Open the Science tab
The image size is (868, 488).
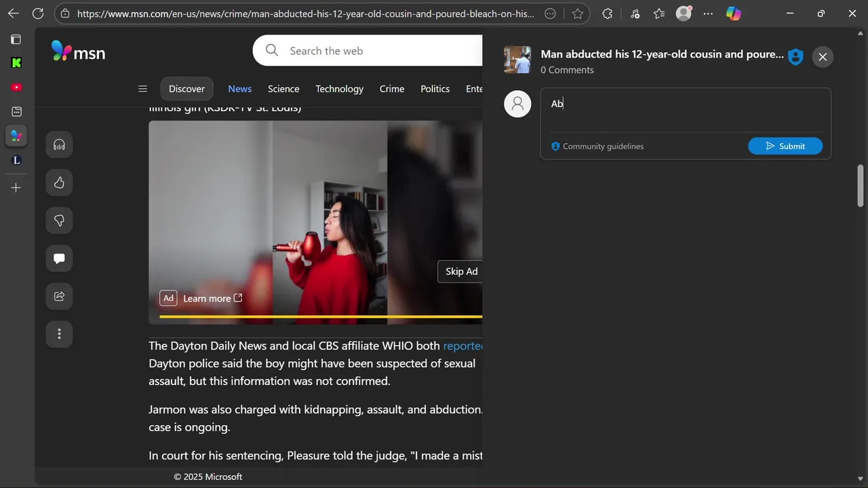[x=283, y=89]
